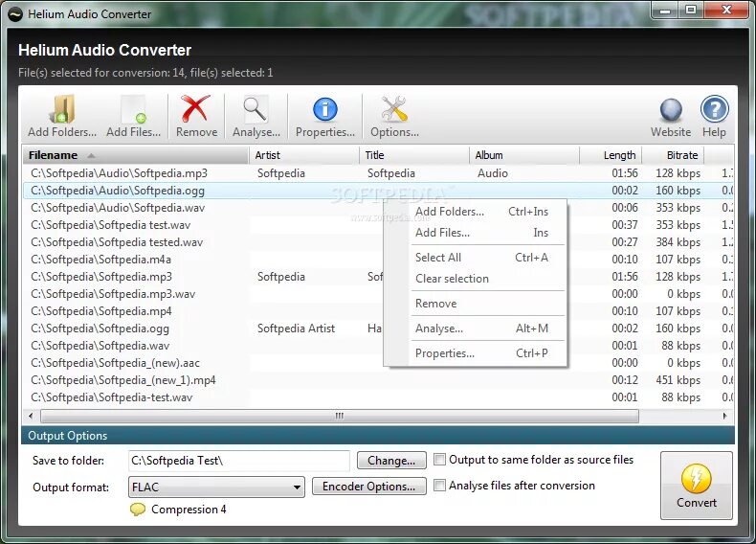The width and height of the screenshot is (756, 544).
Task: Select row C:\Softpedia\Softpedia_(new_1).mp4
Action: (378, 380)
